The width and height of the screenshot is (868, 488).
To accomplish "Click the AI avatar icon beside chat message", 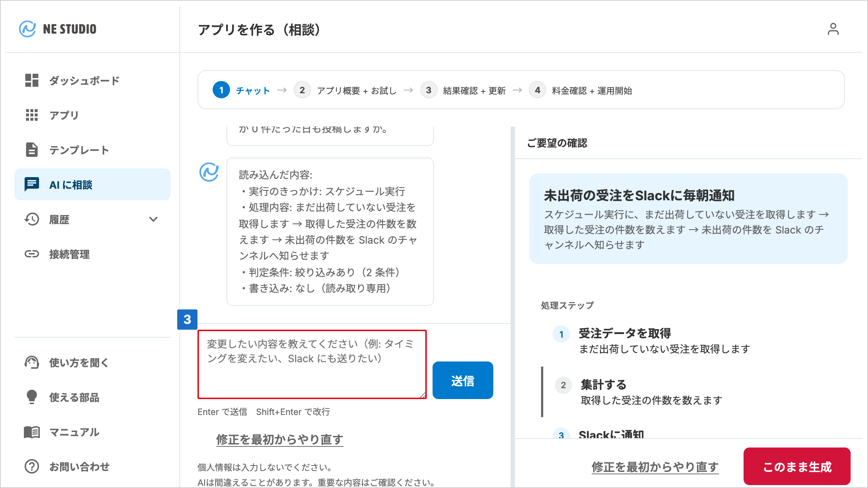I will point(209,172).
